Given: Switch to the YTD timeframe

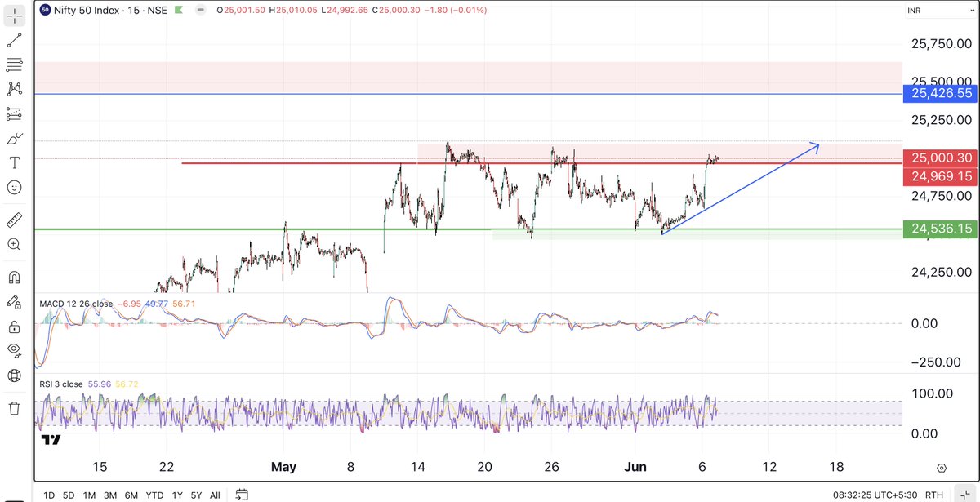Looking at the screenshot, I should (x=153, y=495).
